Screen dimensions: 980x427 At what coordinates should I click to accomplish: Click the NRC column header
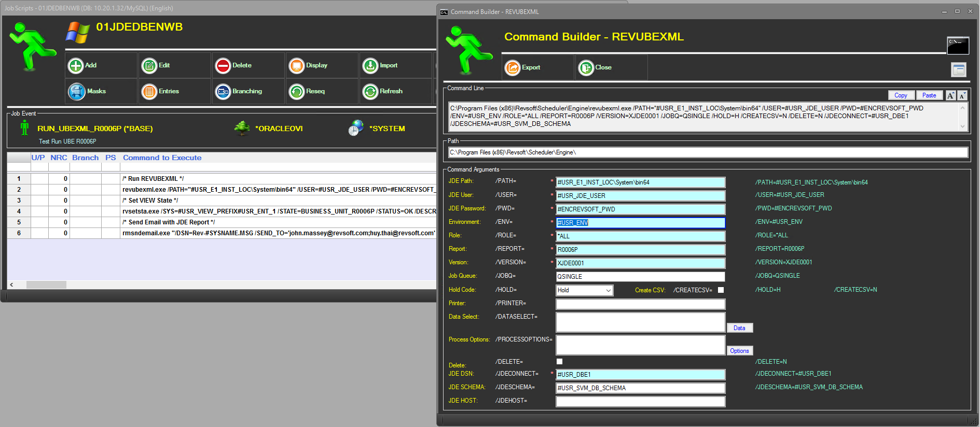click(x=59, y=158)
